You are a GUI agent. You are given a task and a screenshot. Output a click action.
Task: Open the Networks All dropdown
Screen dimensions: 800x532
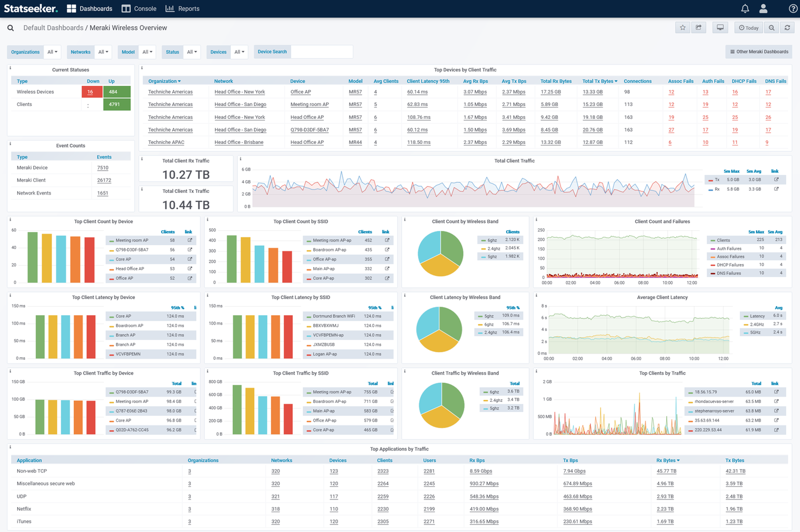point(103,52)
